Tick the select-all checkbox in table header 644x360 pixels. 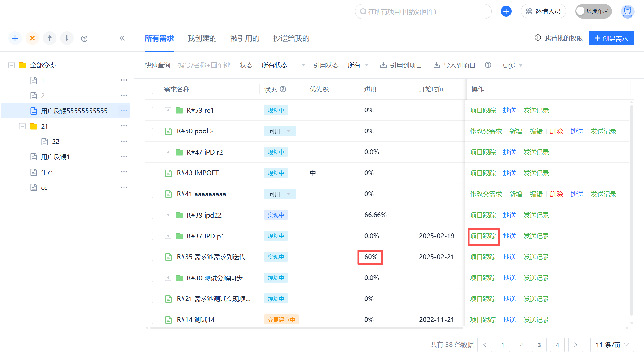pos(156,90)
